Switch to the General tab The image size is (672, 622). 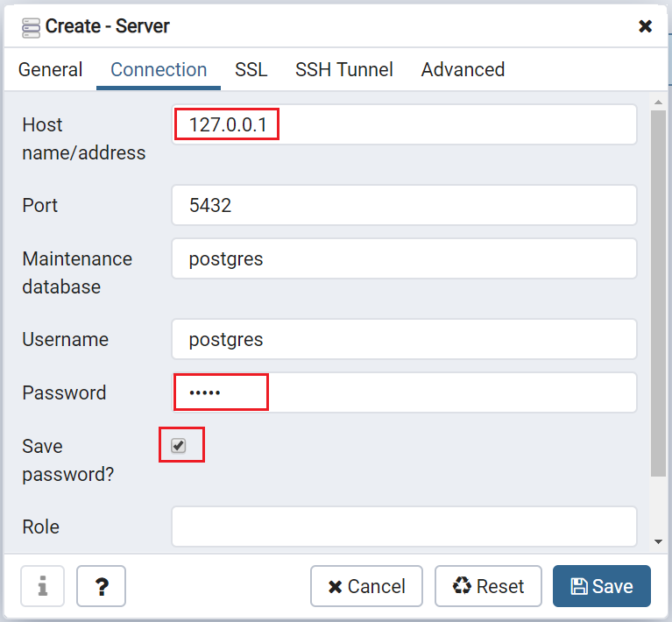(x=51, y=70)
